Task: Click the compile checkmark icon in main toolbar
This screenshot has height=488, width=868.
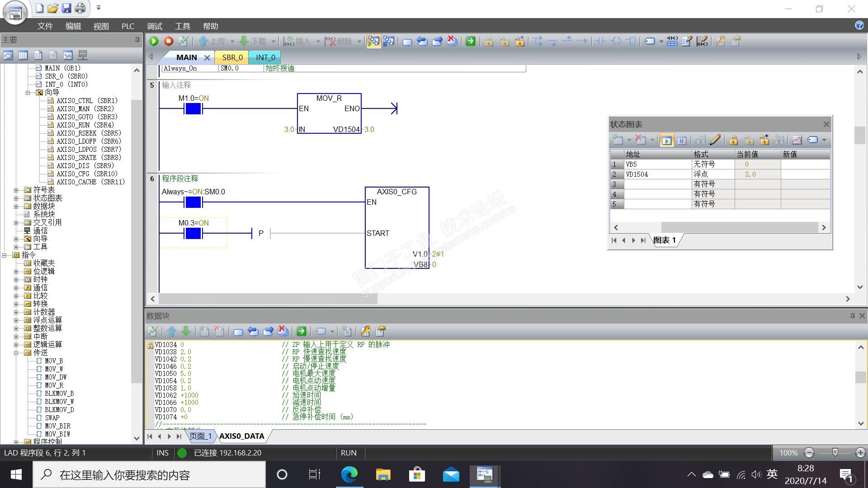Action: (183, 41)
